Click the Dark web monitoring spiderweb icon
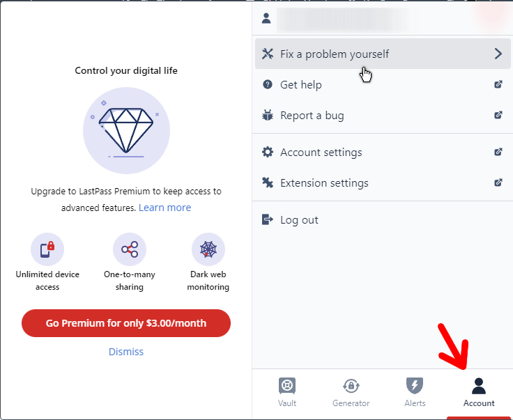Screen dimensions: 513x420 [208, 249]
